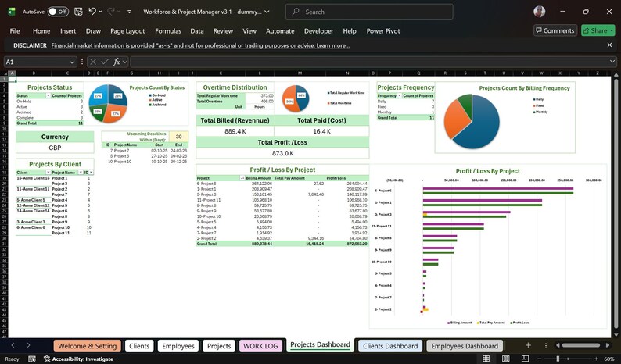
Task: Click the Overtime Distribution pie chart
Action: 296,99
